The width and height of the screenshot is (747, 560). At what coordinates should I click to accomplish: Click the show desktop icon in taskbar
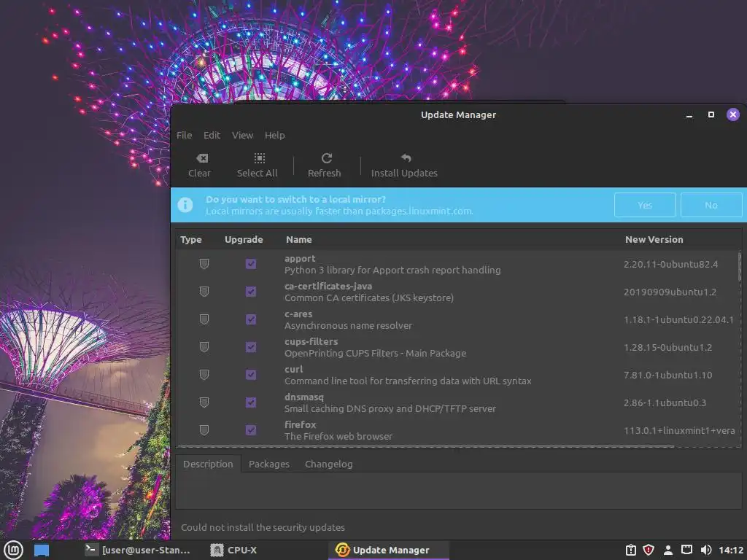(42, 551)
